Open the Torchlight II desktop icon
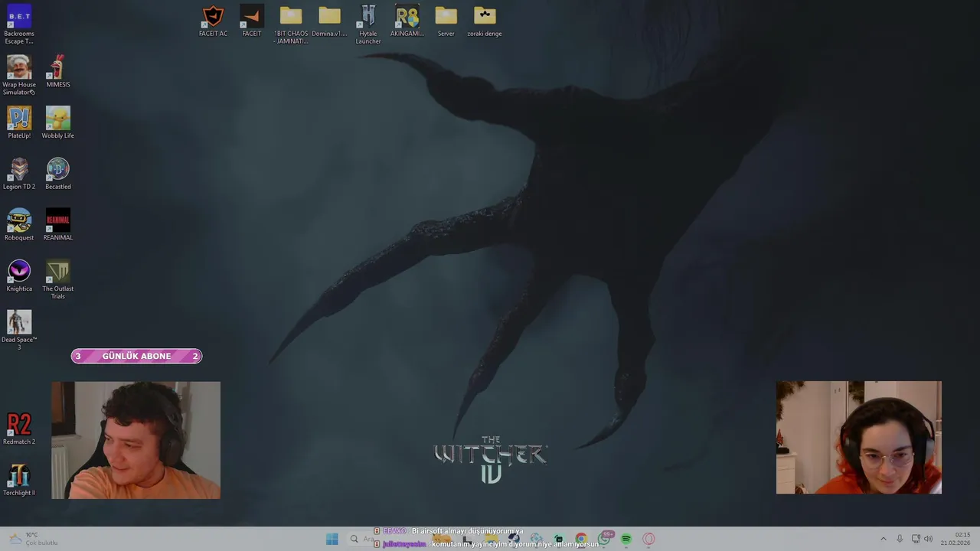The height and width of the screenshot is (551, 980). point(19,480)
